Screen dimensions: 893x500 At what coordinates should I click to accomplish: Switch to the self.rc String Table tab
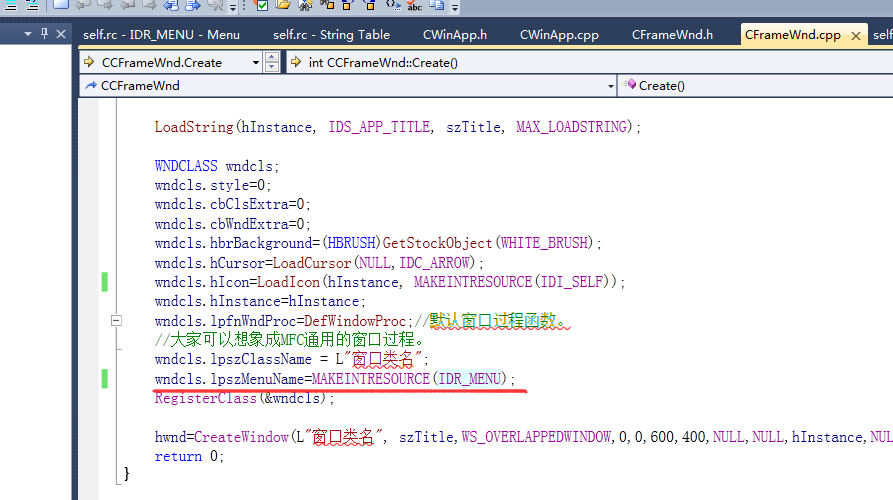[x=331, y=35]
